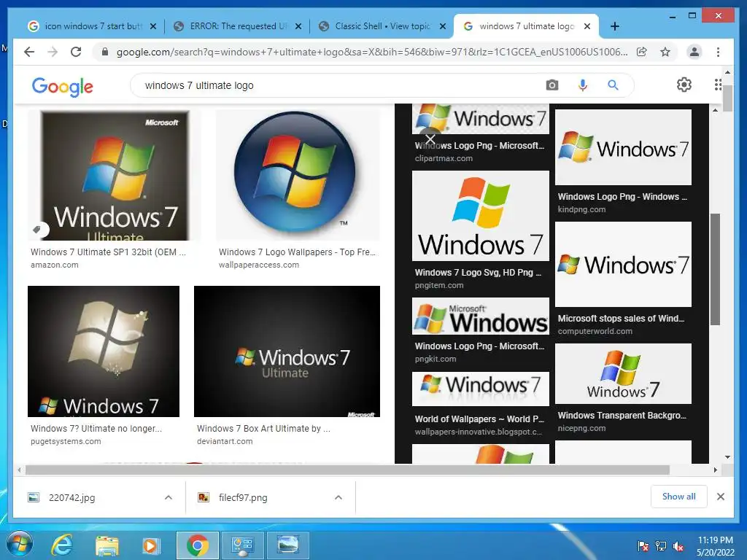Click 'Windows 7 Box Art Ultimate by' link
The width and height of the screenshot is (747, 560).
(x=263, y=429)
